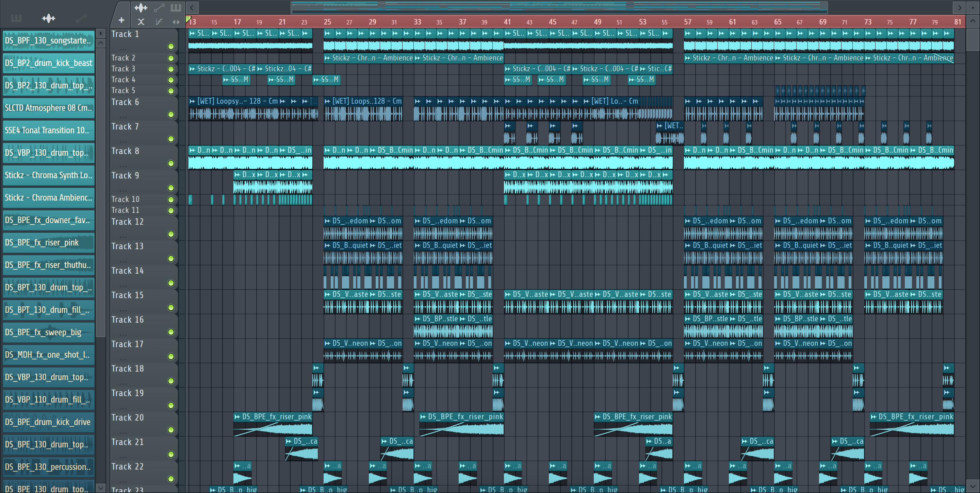Screen dimensions: 980x493
Task: Select DS_BP2_drum_kick_beast clip in picker
Action: pos(48,63)
